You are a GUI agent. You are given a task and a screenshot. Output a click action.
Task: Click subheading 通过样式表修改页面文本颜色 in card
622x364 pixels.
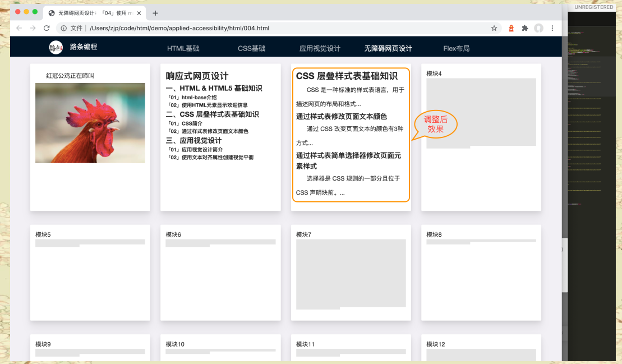tap(341, 117)
